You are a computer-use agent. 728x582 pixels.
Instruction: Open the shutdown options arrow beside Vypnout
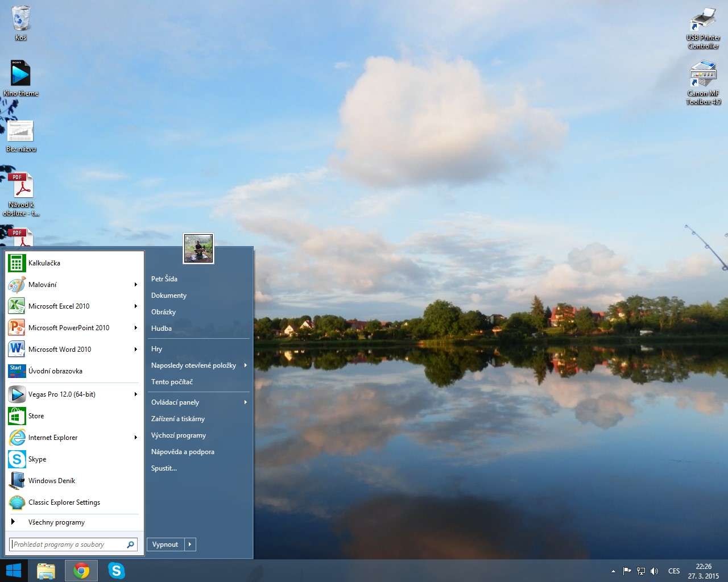click(191, 544)
